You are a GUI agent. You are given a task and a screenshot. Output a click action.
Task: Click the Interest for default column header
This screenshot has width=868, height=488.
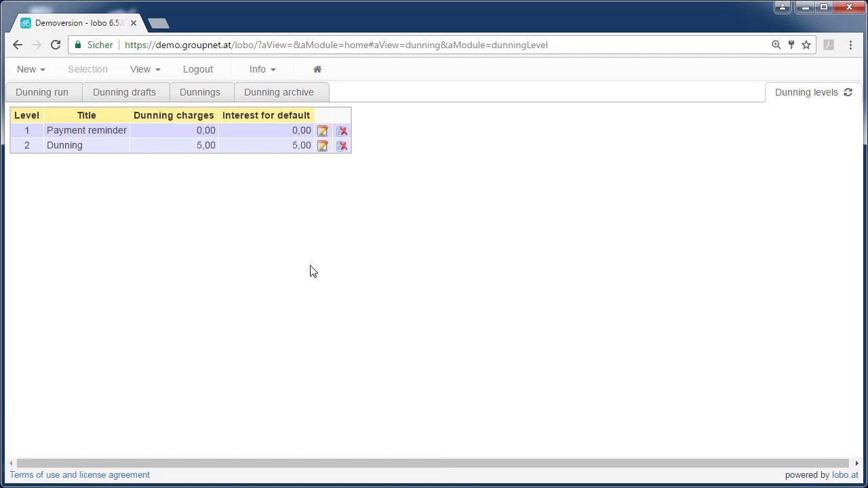point(266,115)
